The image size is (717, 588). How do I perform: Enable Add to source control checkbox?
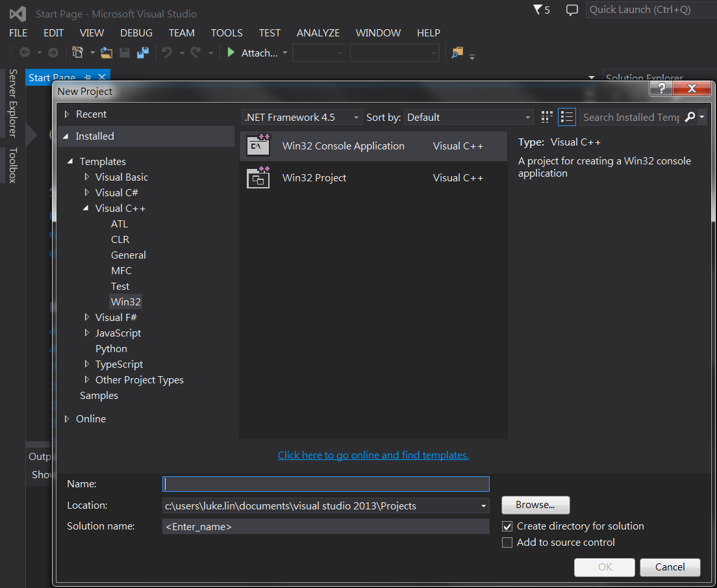coord(507,543)
